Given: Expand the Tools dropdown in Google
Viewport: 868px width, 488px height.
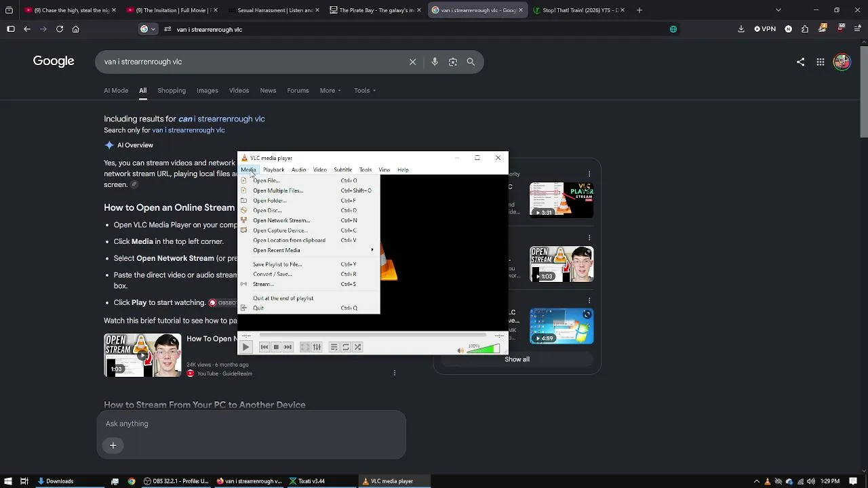Looking at the screenshot, I should 365,90.
